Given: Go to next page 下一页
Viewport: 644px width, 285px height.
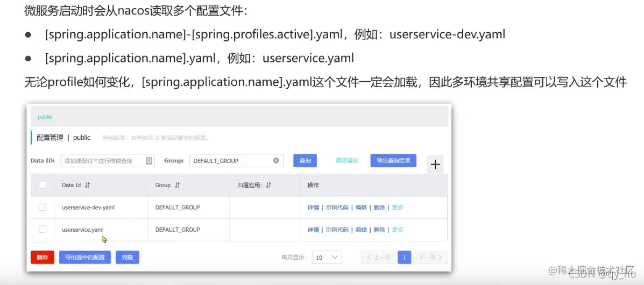Looking at the screenshot, I should 430,258.
